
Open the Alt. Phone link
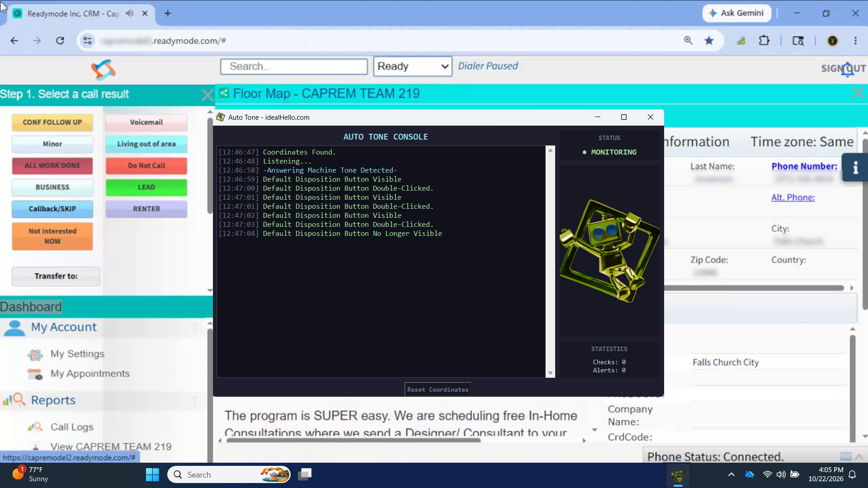(x=793, y=197)
